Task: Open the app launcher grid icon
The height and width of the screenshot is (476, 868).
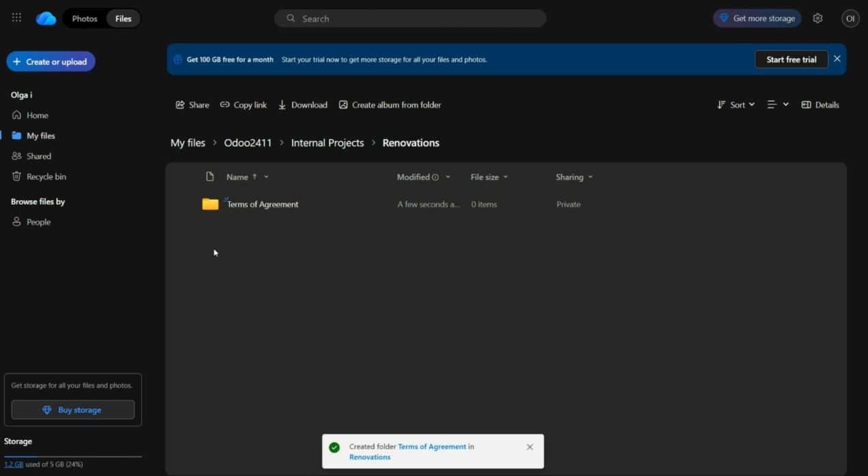Action: [16, 18]
